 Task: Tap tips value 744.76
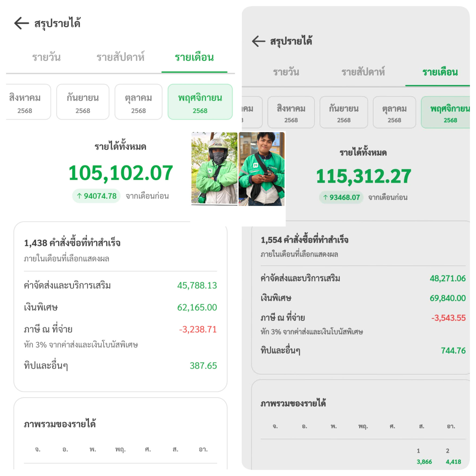point(453,350)
